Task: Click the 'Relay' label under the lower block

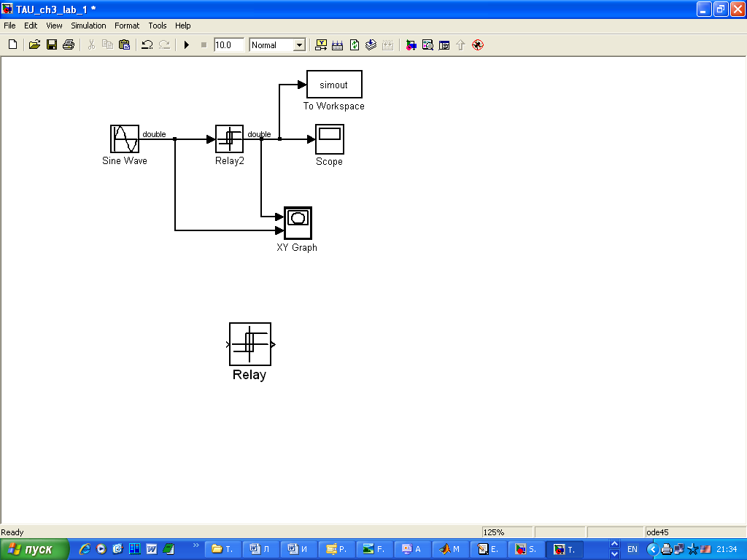Action: pyautogui.click(x=249, y=375)
